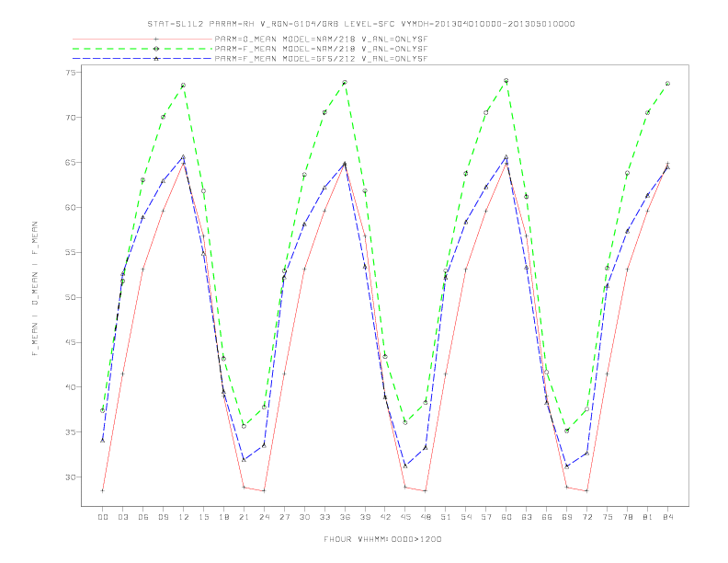728x563 pixels.
Task: Click the blue triangle data point at hour 69
Action: click(x=567, y=466)
